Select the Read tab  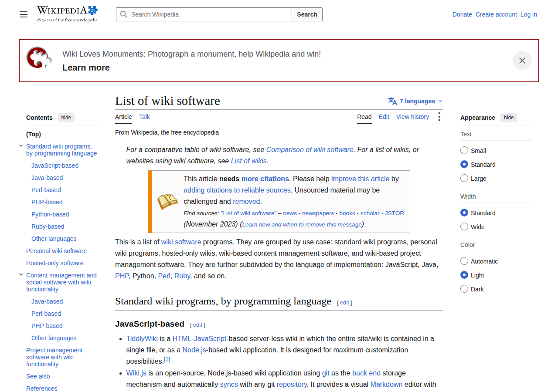pos(364,117)
